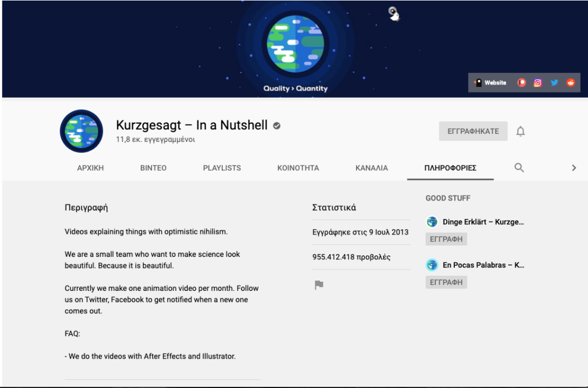Click the En Pocas Palabras avatar
Image resolution: width=588 pixels, height=388 pixels.
[432, 265]
